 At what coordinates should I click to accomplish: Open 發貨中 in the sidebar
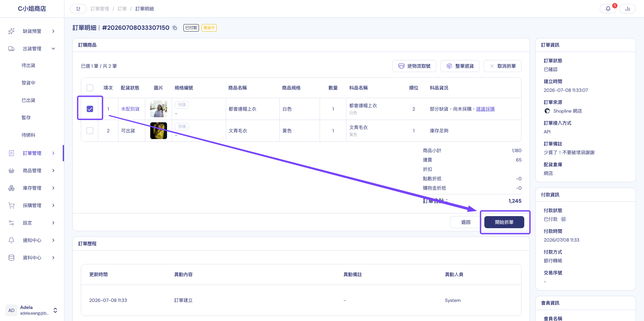pos(29,83)
